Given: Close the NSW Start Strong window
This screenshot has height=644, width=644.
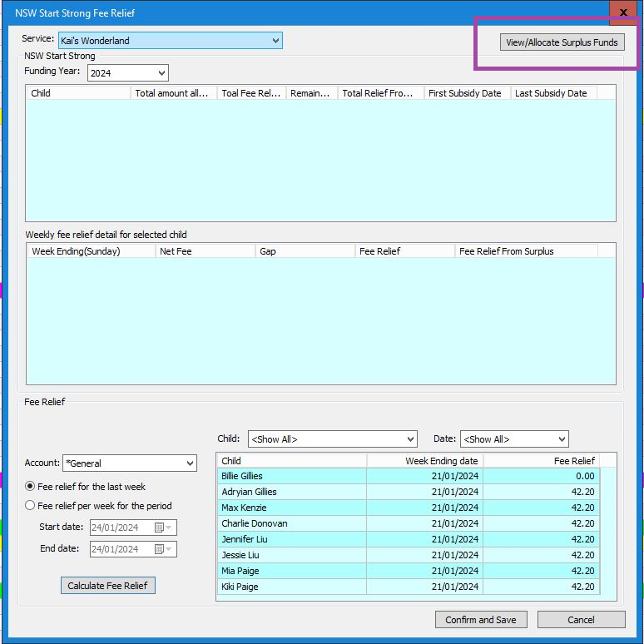Looking at the screenshot, I should point(623,12).
